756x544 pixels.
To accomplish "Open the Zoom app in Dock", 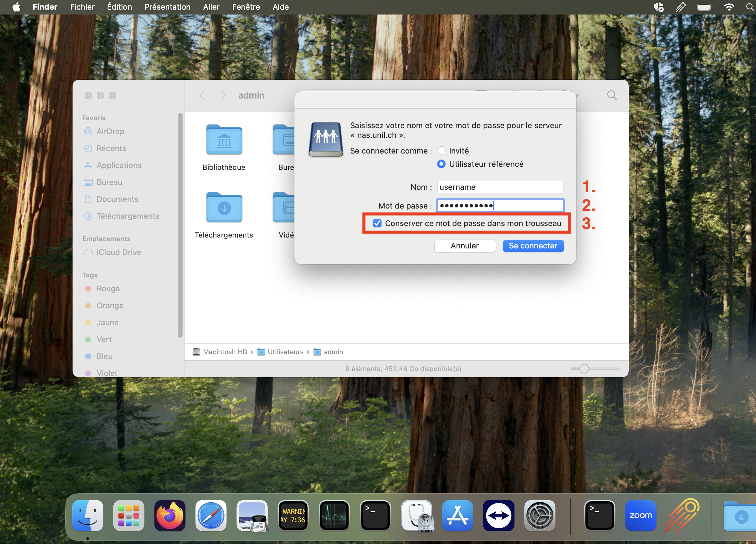I will [x=640, y=515].
